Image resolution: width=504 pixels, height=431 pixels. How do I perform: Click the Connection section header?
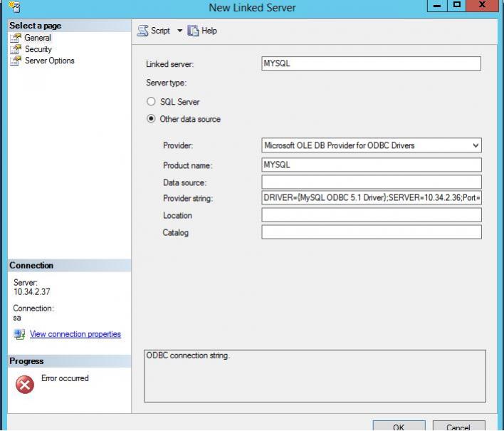click(x=70, y=265)
